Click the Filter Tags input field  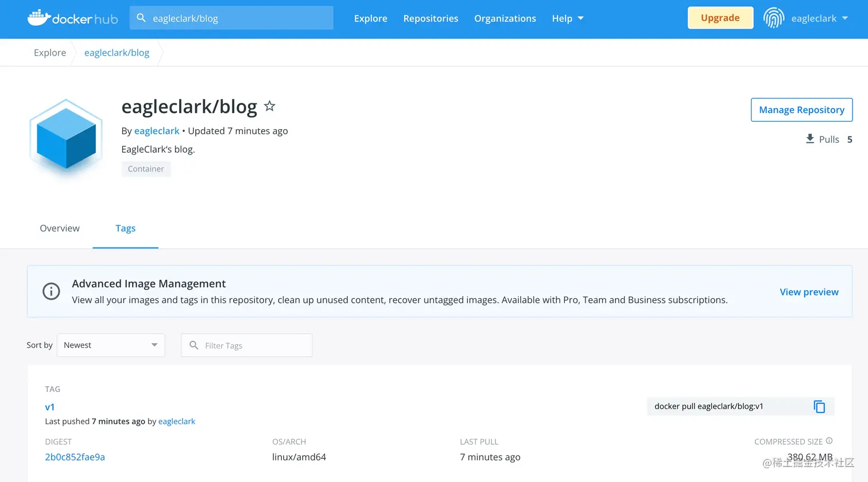[x=246, y=345]
